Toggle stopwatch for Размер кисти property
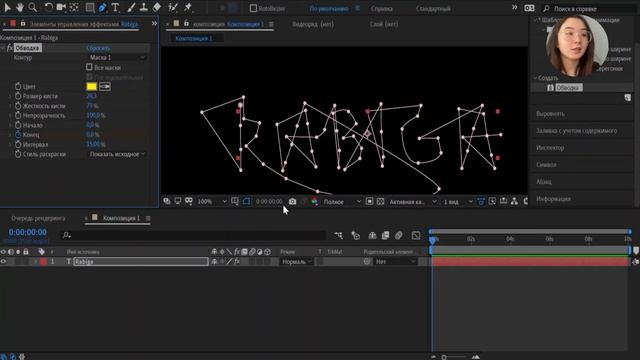 point(18,96)
